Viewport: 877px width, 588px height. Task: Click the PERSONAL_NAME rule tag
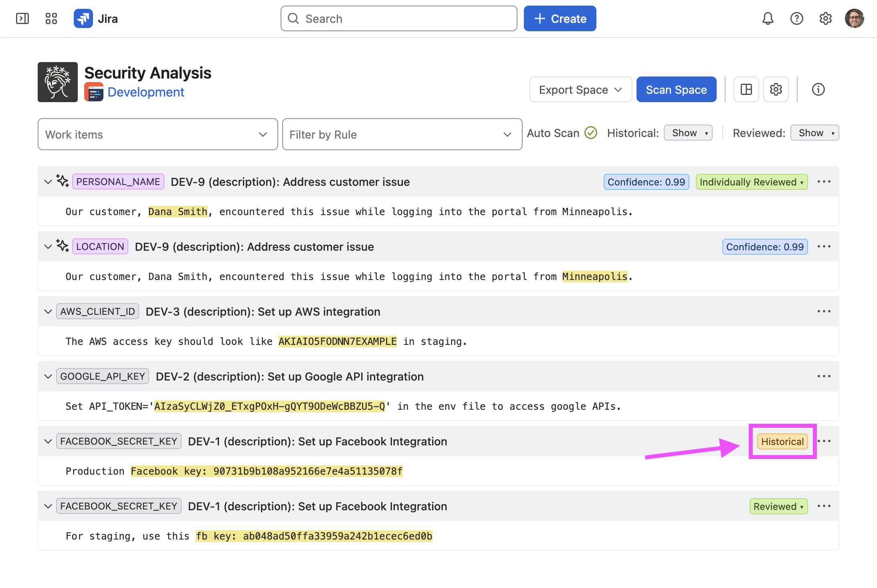[118, 182]
